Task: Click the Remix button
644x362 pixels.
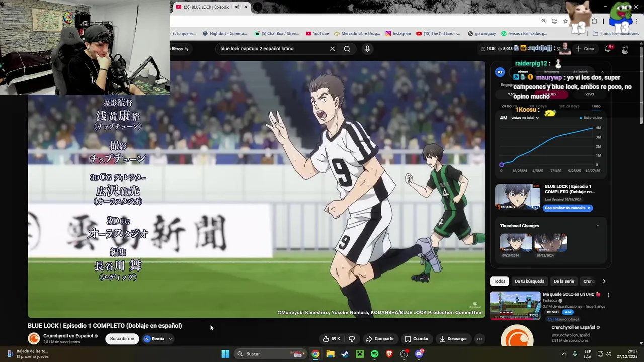Action: pyautogui.click(x=154, y=339)
